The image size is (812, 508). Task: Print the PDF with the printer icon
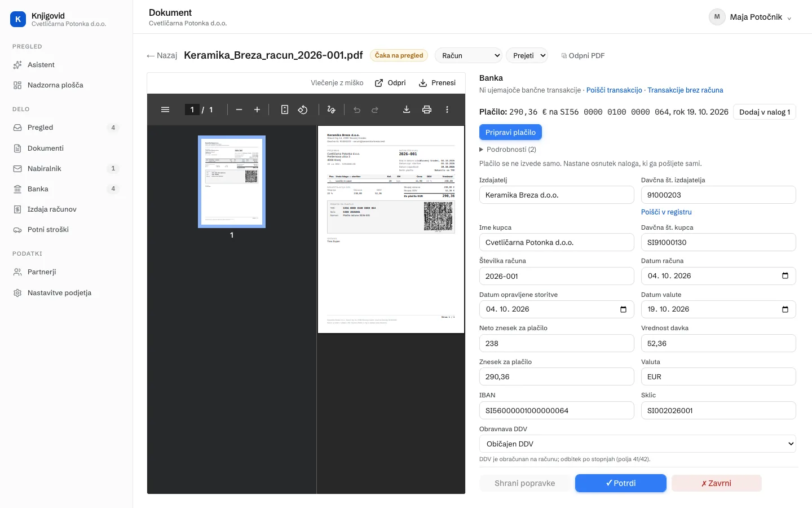tap(427, 110)
